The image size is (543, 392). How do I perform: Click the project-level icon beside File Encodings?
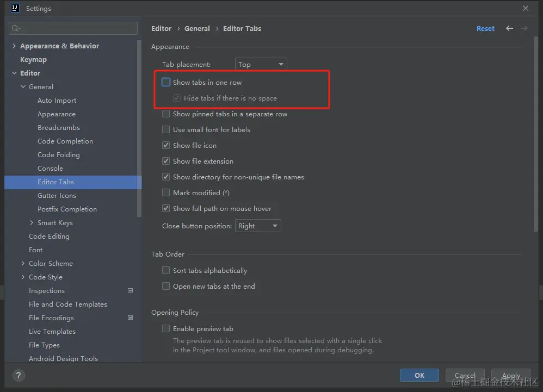click(130, 318)
